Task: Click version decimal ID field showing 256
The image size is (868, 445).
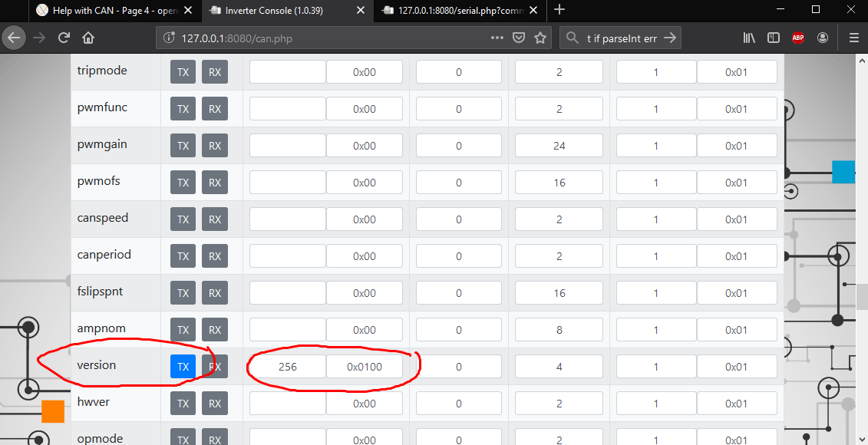Action: tap(288, 367)
